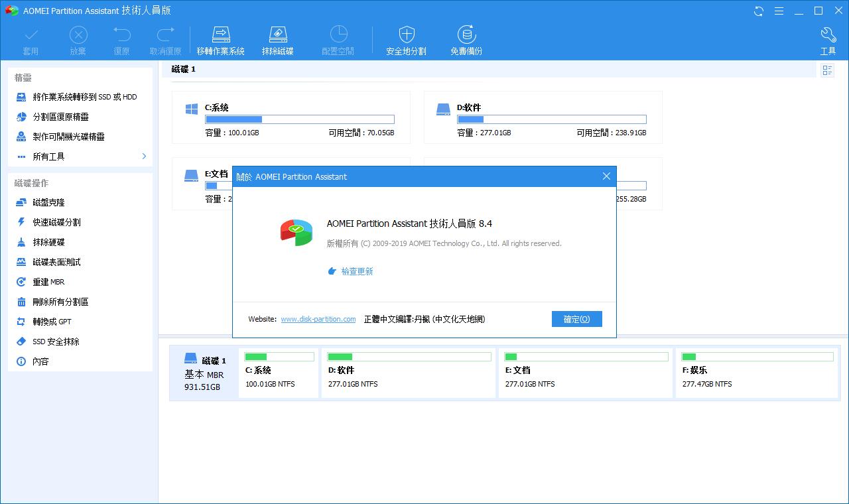849x504 pixels.
Task: Click the 配置空間 (Allocate Space) toolbar icon
Action: (338, 41)
